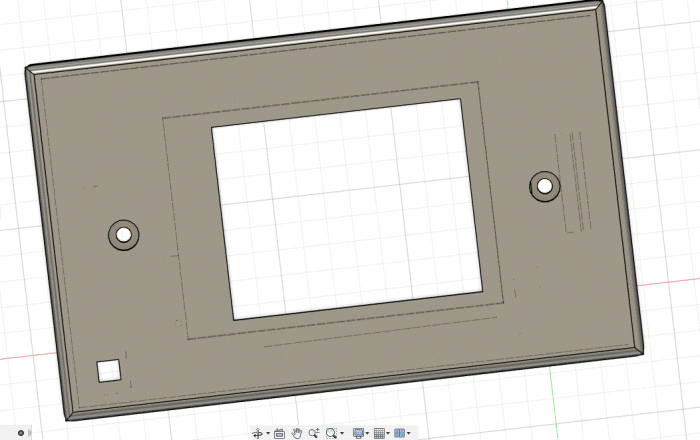
Task: Select the right countersunk screw hole
Action: pos(545,186)
